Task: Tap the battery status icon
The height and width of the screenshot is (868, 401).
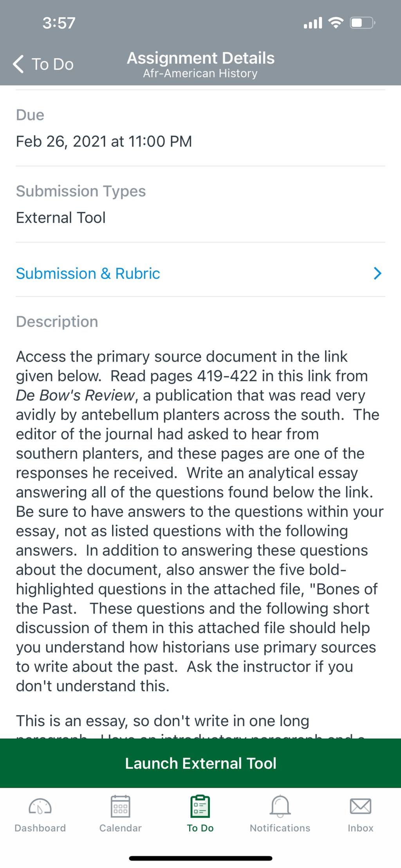Action: click(x=363, y=23)
